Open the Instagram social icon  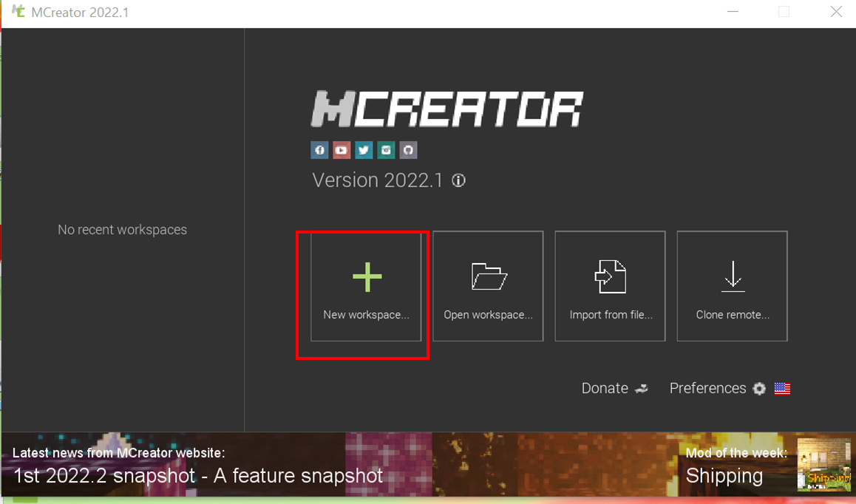(x=386, y=150)
